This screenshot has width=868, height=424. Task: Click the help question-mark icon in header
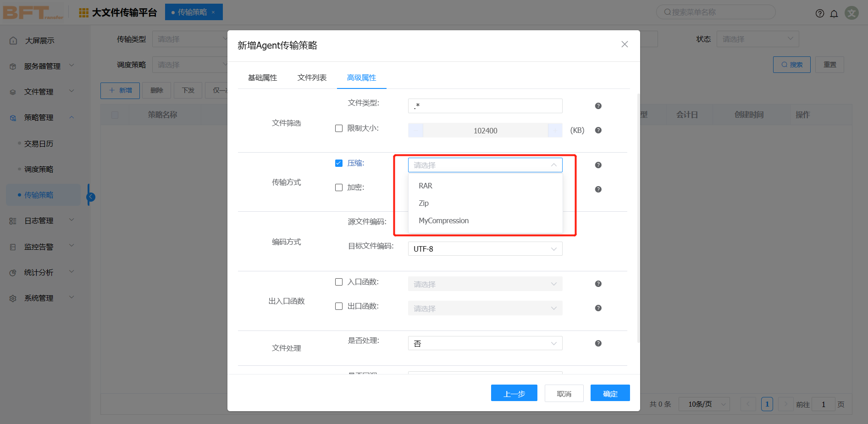click(x=820, y=13)
